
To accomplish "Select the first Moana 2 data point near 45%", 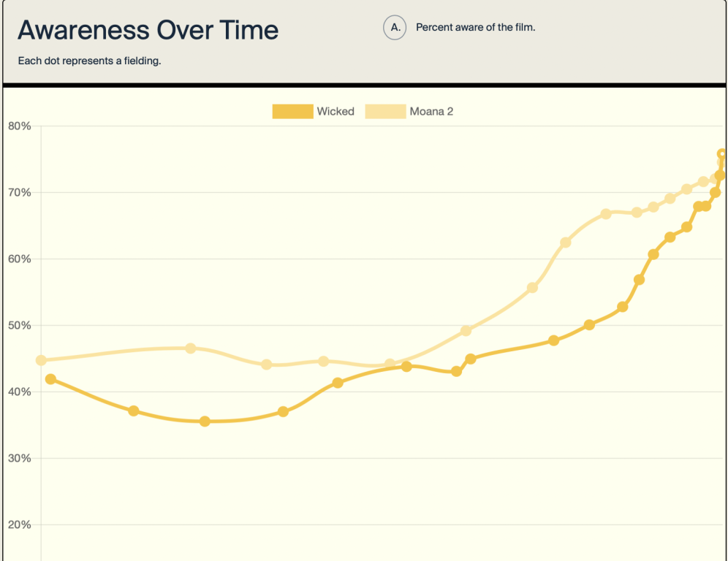I will click(x=41, y=360).
